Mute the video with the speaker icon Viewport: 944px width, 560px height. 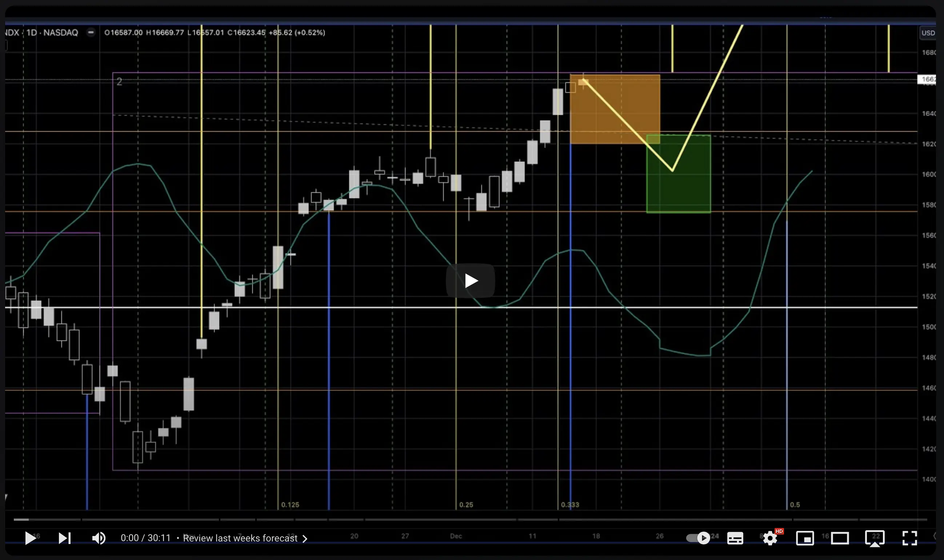pos(99,538)
